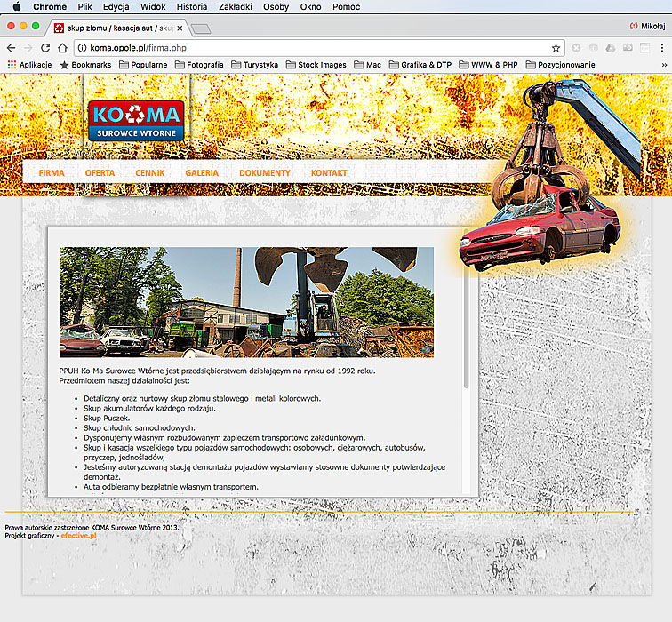Click 'Skup chłodnic samochodowych.' line
The height and width of the screenshot is (622, 672).
pyautogui.click(x=140, y=428)
